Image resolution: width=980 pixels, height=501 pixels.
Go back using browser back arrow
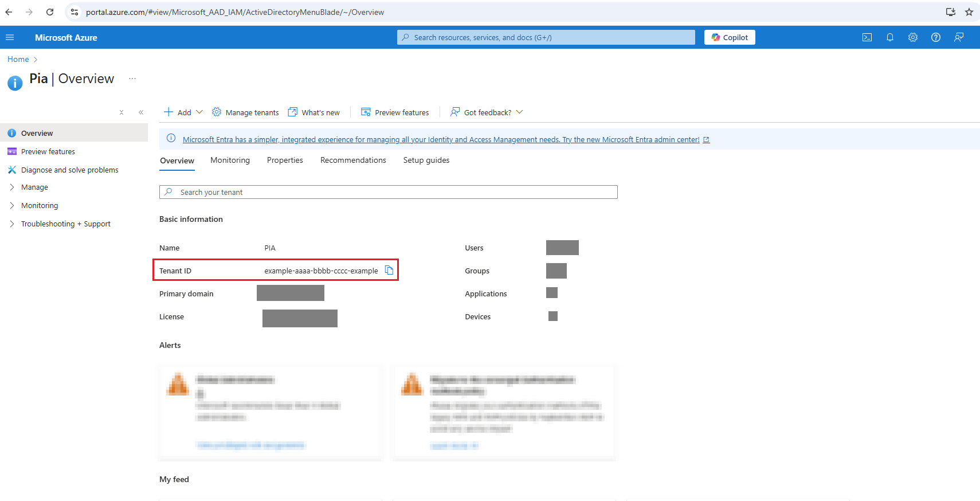coord(9,12)
